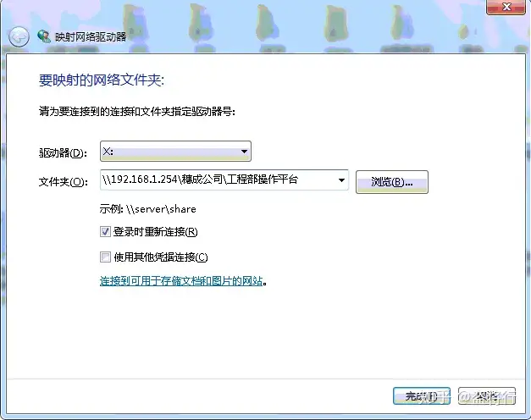The image size is (531, 420).
Task: Click the 使用其他凭据连接(C) label text
Action: click(x=161, y=257)
